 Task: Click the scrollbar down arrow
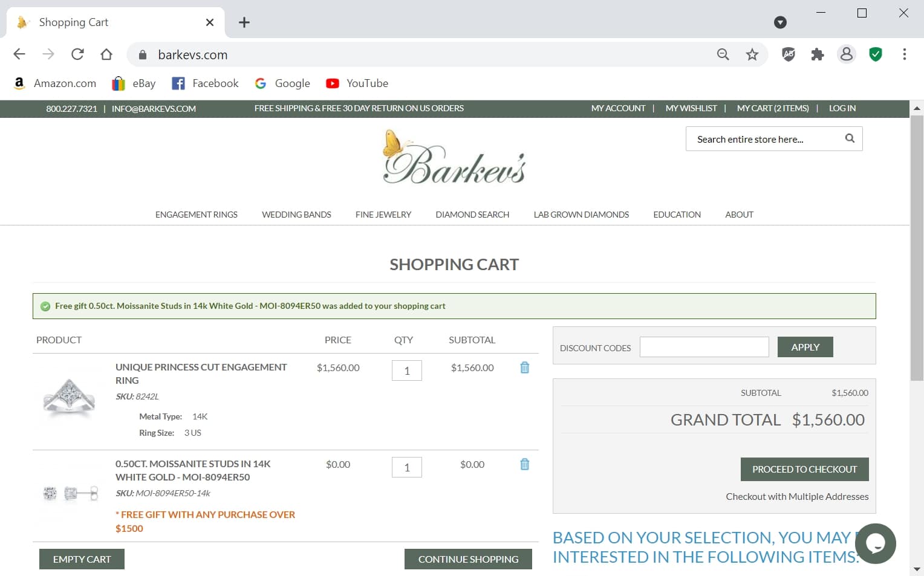tap(917, 569)
